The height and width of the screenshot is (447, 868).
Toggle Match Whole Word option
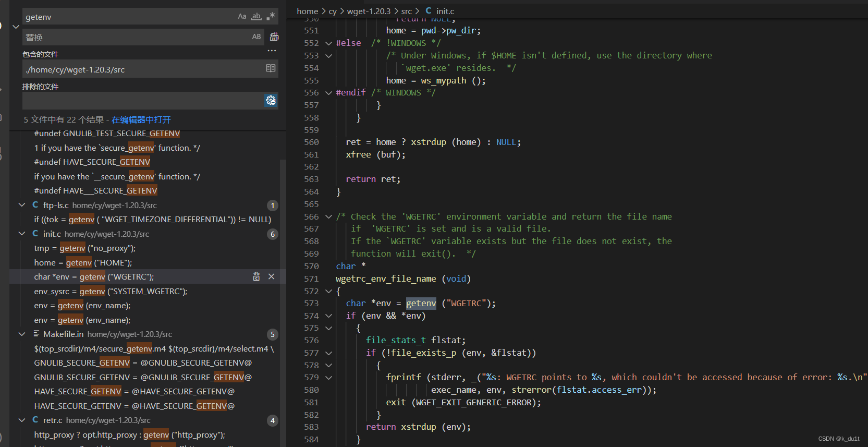pyautogui.click(x=256, y=17)
